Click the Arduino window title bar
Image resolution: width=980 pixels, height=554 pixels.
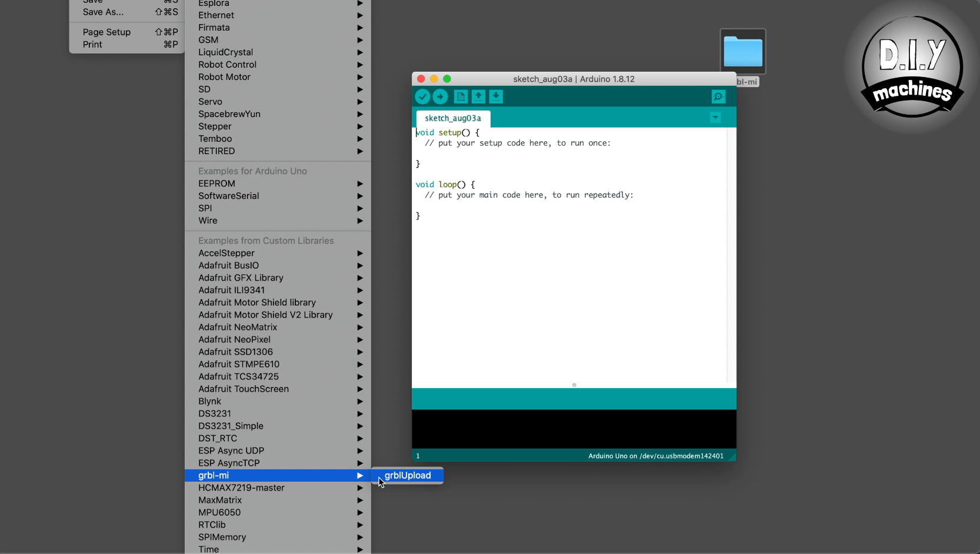click(x=574, y=79)
